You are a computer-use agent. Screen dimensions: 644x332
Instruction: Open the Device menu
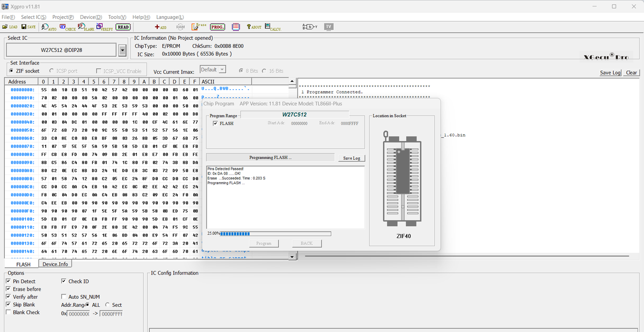click(x=91, y=17)
